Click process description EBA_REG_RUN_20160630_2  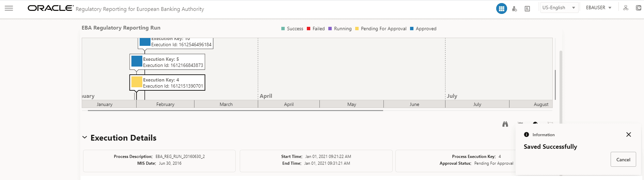[x=180, y=157]
